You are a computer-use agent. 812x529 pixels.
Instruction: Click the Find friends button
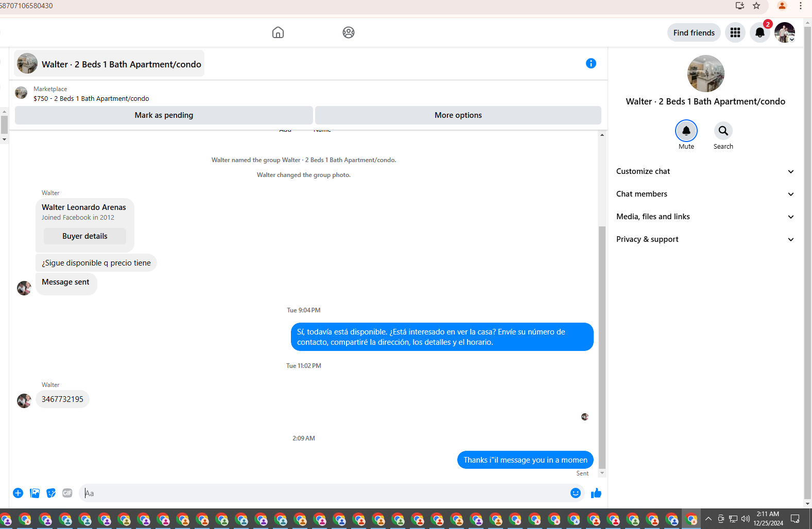click(x=694, y=32)
